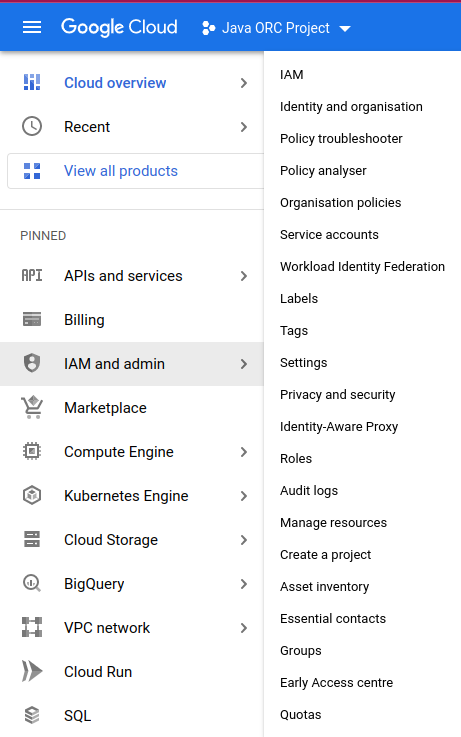Open Labels submenu entry
Viewport: 461px width, 737px height.
299,298
